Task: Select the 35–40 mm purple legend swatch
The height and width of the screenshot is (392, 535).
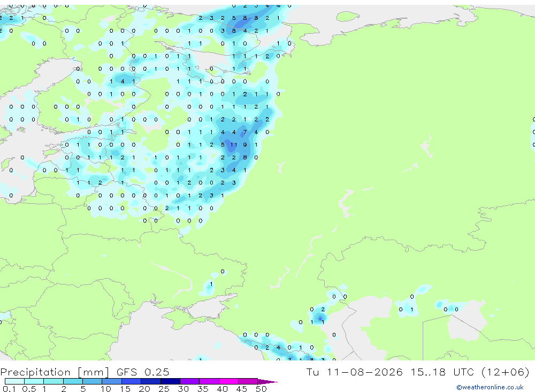Action: coord(209,381)
